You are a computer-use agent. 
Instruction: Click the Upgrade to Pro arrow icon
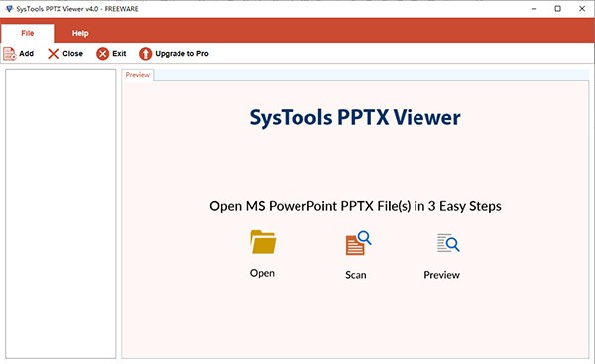[x=145, y=54]
